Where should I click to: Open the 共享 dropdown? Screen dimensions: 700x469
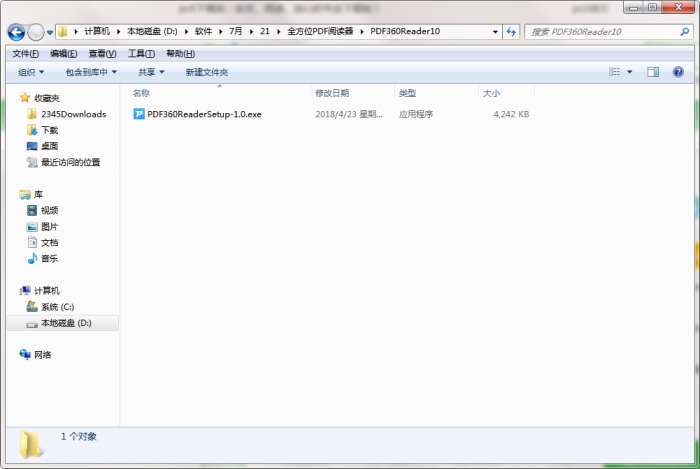(x=151, y=72)
